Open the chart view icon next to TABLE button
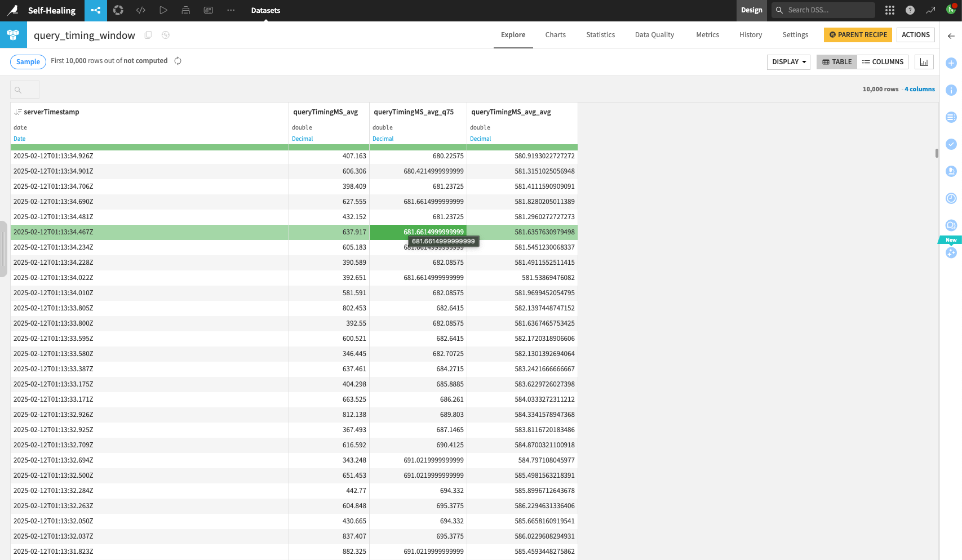The height and width of the screenshot is (560, 962). click(x=924, y=62)
